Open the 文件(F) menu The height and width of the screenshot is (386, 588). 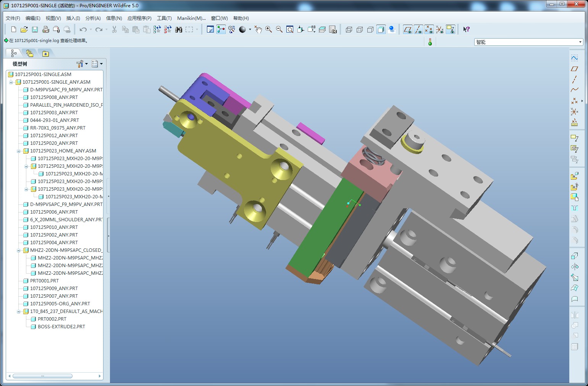(x=13, y=18)
